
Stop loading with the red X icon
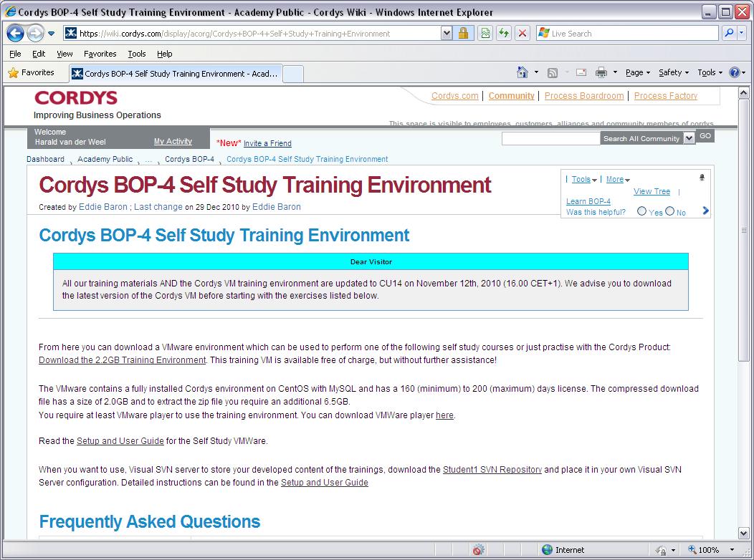522,34
